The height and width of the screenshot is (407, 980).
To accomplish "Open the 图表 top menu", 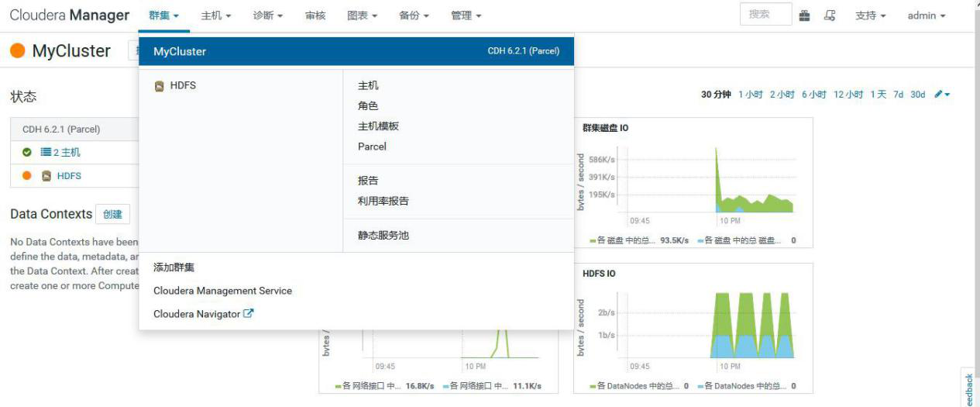I will coord(363,16).
